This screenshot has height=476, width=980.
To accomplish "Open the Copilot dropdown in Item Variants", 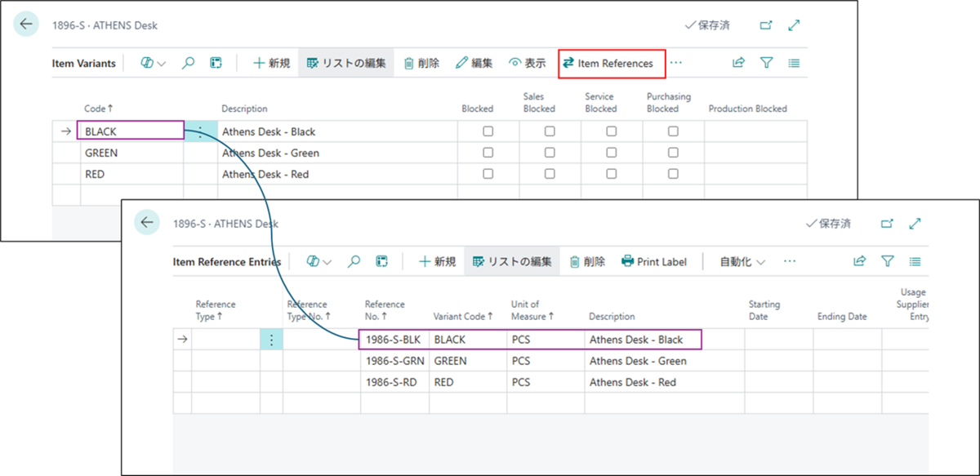I will tap(153, 63).
